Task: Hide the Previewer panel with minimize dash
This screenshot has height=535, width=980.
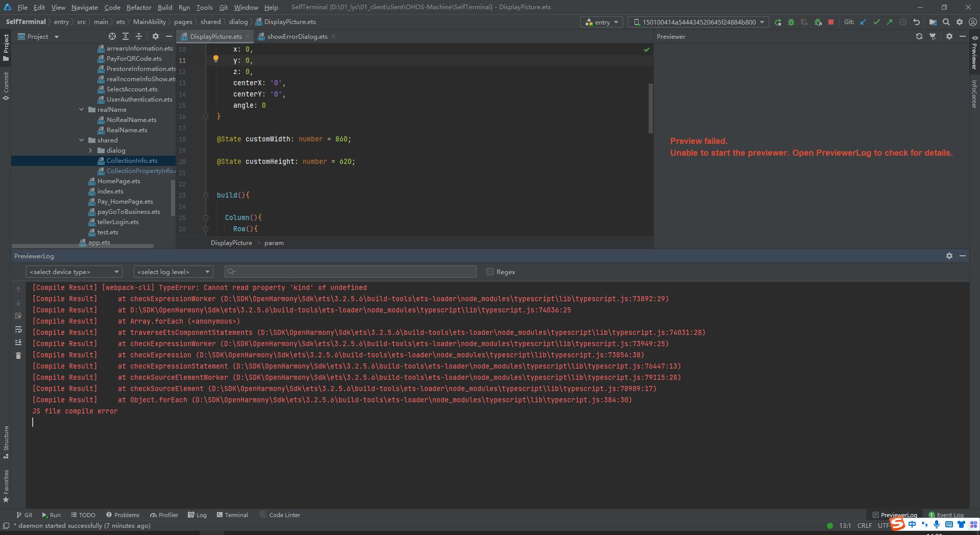Action: click(963, 36)
